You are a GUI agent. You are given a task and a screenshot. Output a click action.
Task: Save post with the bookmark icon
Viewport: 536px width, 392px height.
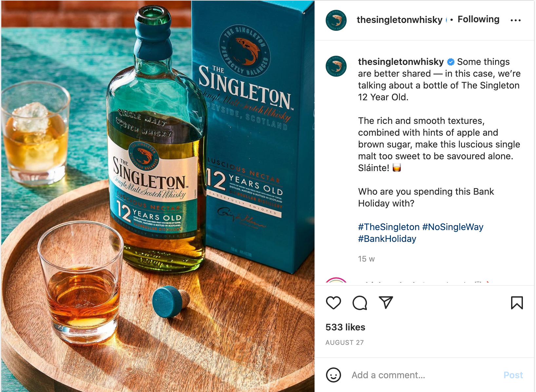coord(517,303)
